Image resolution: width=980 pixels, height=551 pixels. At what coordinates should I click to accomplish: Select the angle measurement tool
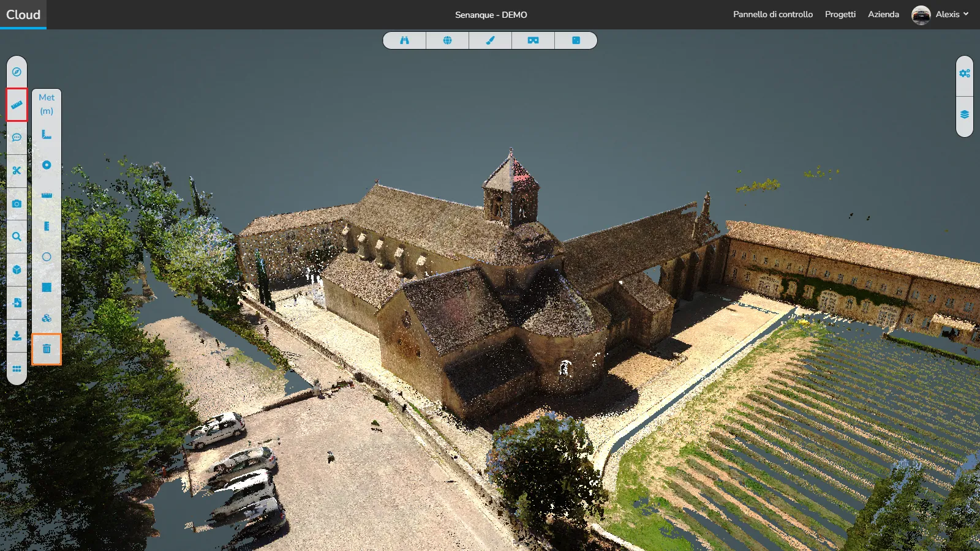pyautogui.click(x=47, y=135)
